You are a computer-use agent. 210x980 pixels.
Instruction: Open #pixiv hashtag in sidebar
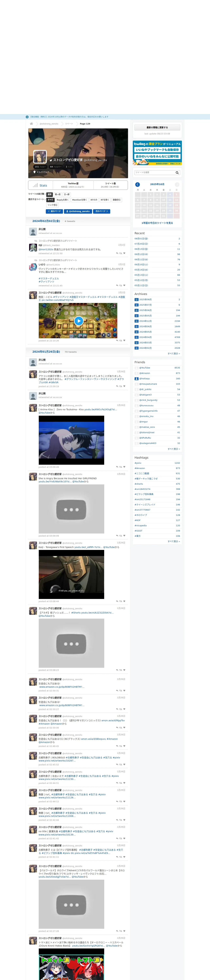(x=138, y=463)
